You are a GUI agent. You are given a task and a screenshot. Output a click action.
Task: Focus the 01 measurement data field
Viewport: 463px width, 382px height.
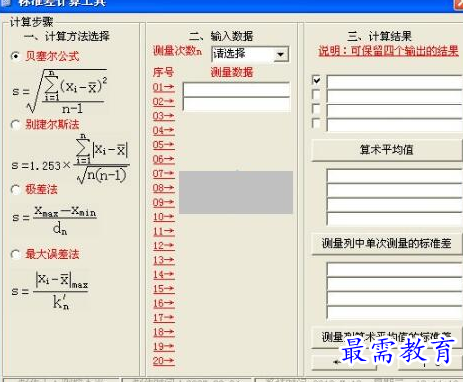(237, 90)
